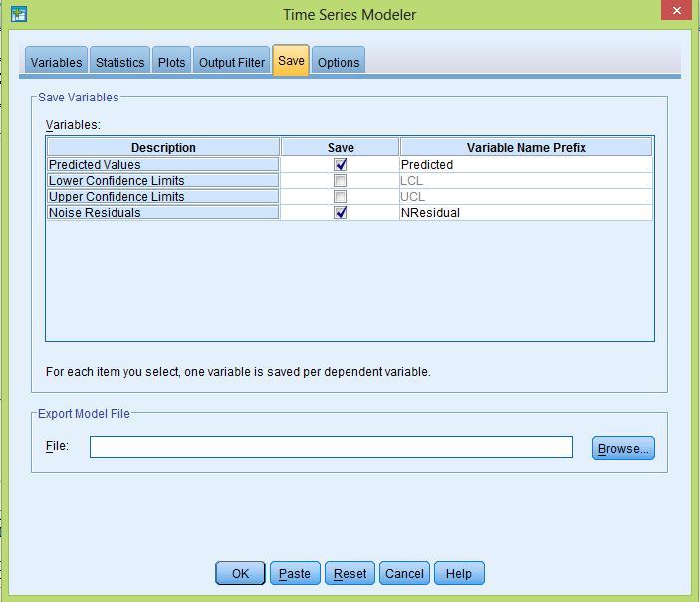Click Browse to choose model file
This screenshot has width=700, height=602.
[x=623, y=448]
